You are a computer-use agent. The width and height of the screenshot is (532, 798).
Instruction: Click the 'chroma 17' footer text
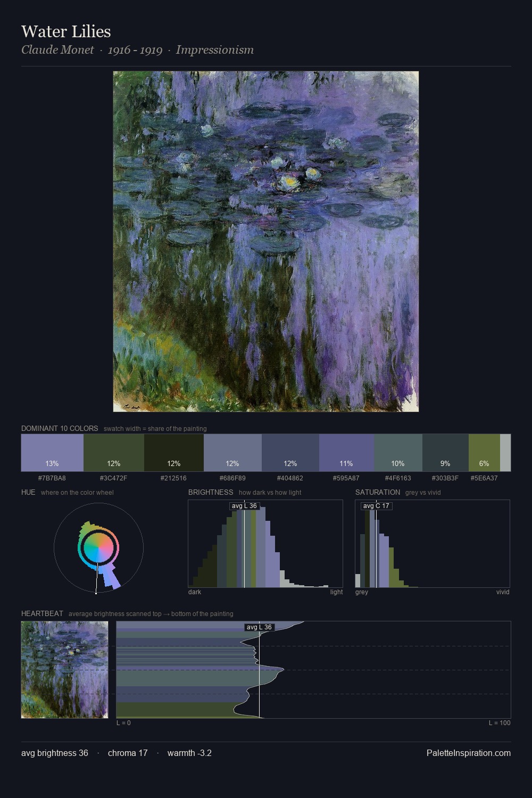128,753
